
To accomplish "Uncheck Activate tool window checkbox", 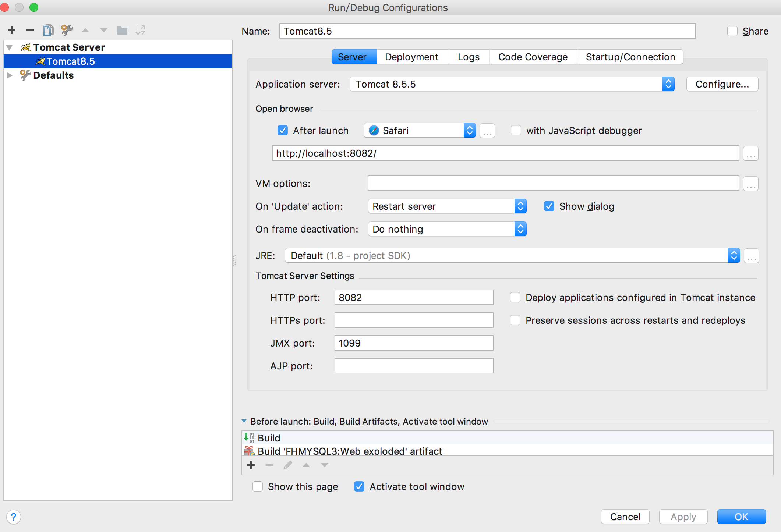I will click(x=359, y=486).
